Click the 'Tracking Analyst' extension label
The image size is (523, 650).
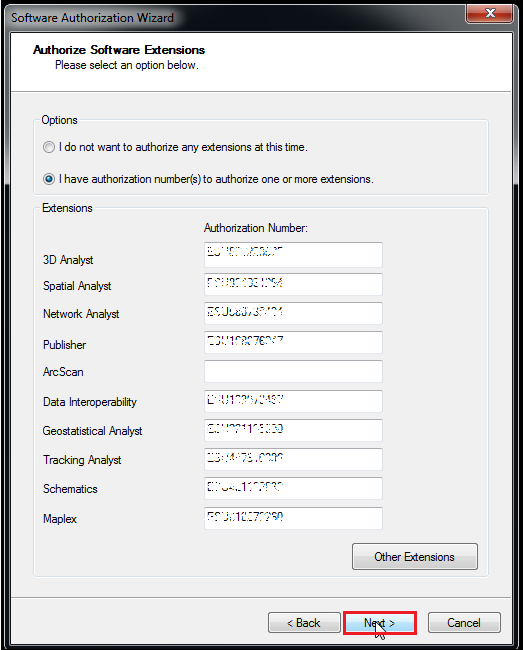[82, 460]
